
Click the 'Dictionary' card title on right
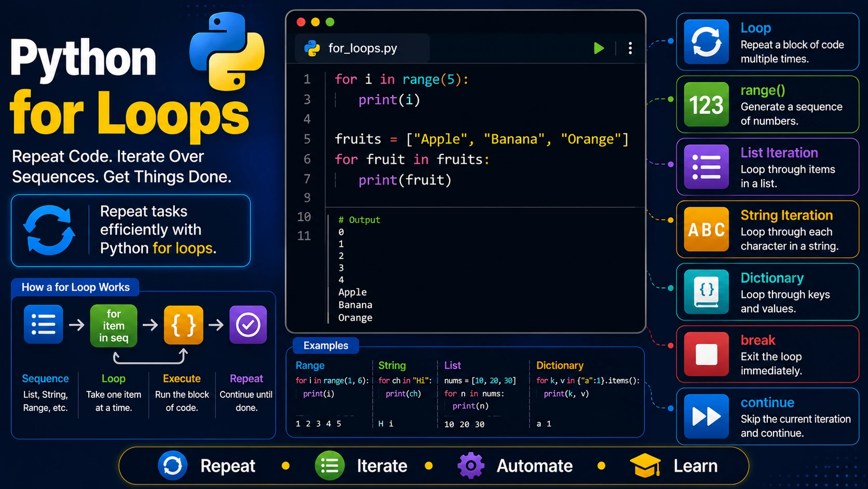pyautogui.click(x=772, y=278)
